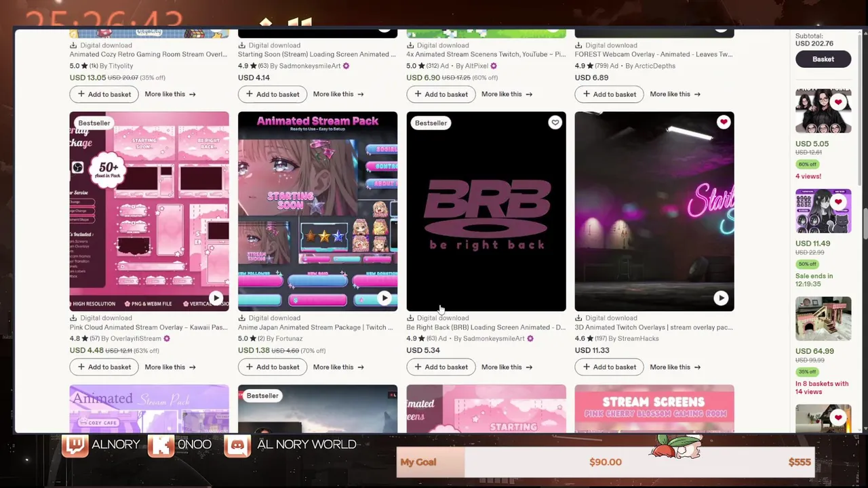Screen dimensions: 868x488
Task: See more like Be Right Back Loading Screen
Action: click(507, 367)
